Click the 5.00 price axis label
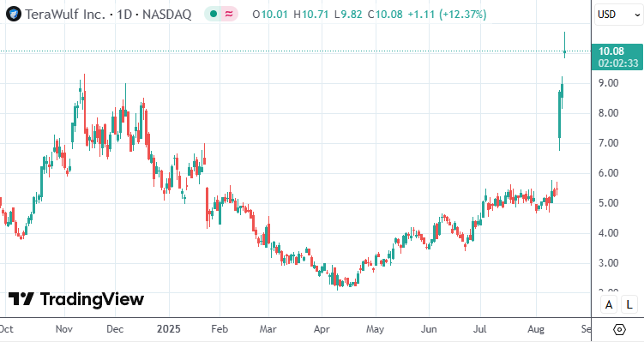 click(x=608, y=203)
